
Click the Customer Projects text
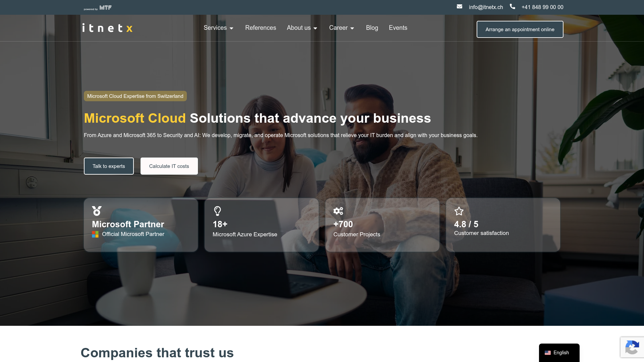click(357, 234)
